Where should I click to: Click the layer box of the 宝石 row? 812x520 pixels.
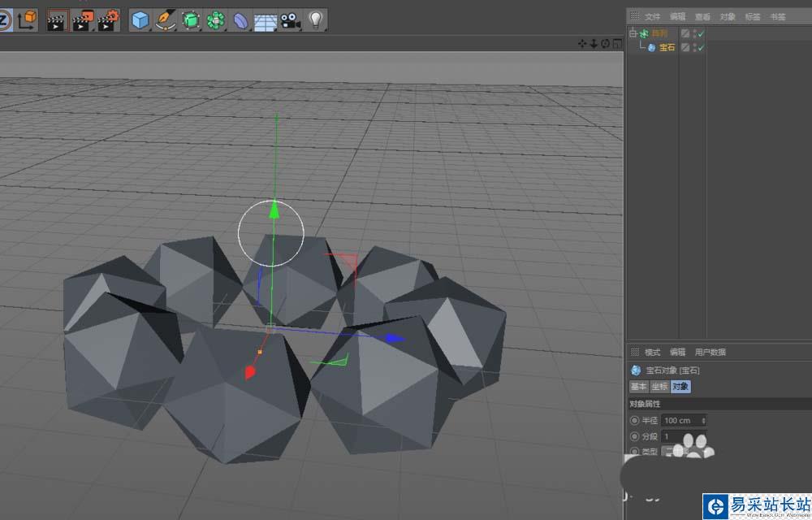pos(685,48)
